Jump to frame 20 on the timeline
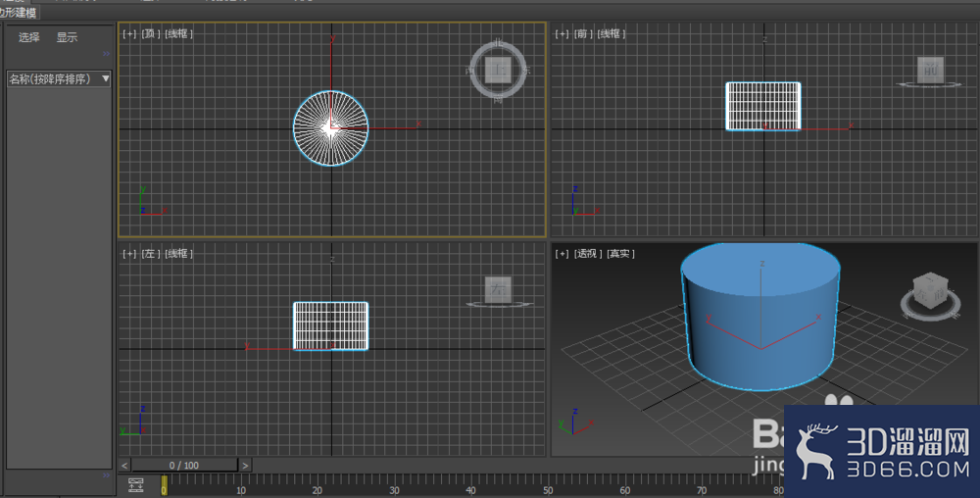The image size is (980, 498). click(318, 490)
